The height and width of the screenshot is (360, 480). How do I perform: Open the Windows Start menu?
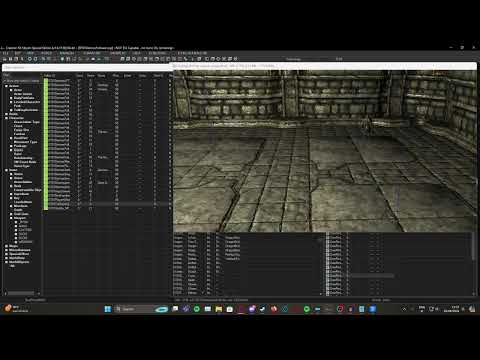(107, 309)
